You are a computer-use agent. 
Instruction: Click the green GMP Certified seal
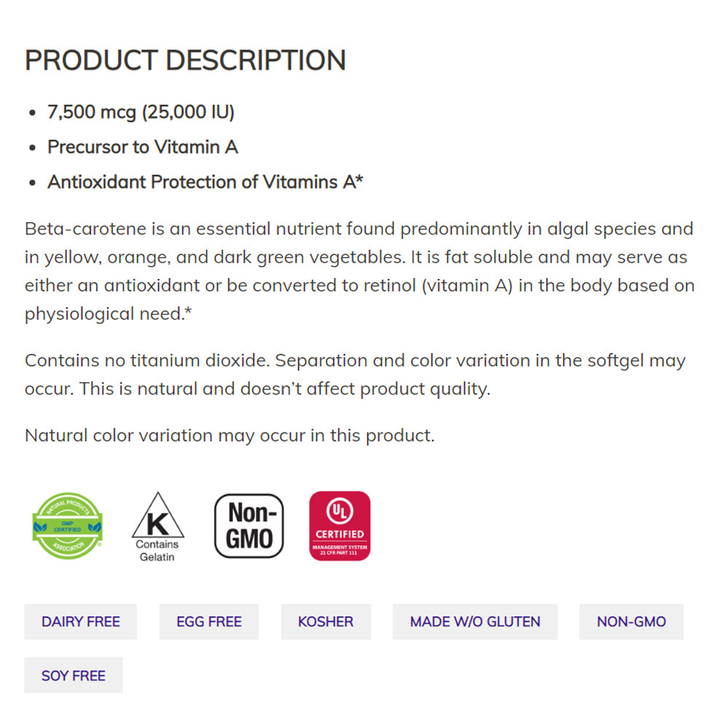pos(67,526)
